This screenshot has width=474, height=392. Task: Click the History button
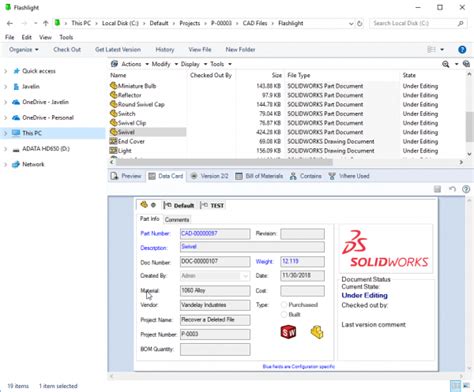pos(165,50)
